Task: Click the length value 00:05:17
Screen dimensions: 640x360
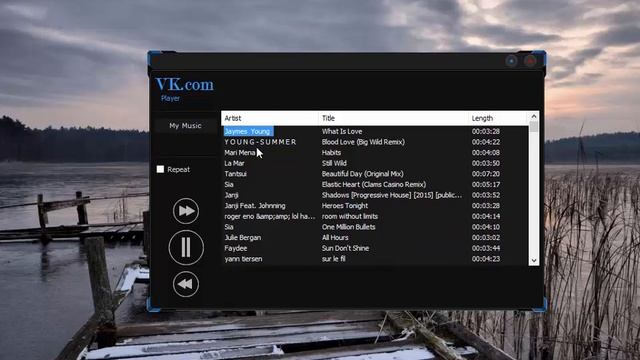Action: point(486,184)
